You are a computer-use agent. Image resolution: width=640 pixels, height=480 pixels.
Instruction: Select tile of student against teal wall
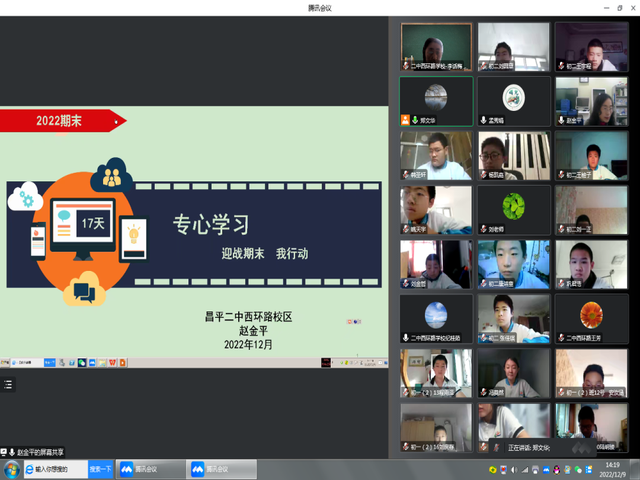[x=592, y=156]
